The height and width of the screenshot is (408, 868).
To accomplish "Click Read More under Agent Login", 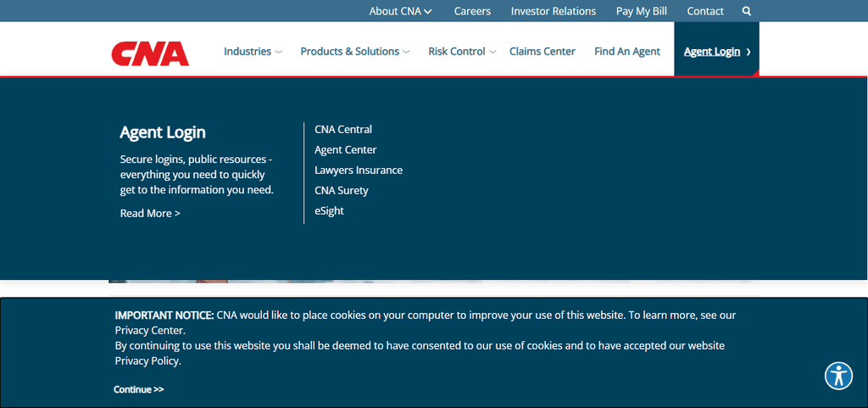I will [150, 213].
